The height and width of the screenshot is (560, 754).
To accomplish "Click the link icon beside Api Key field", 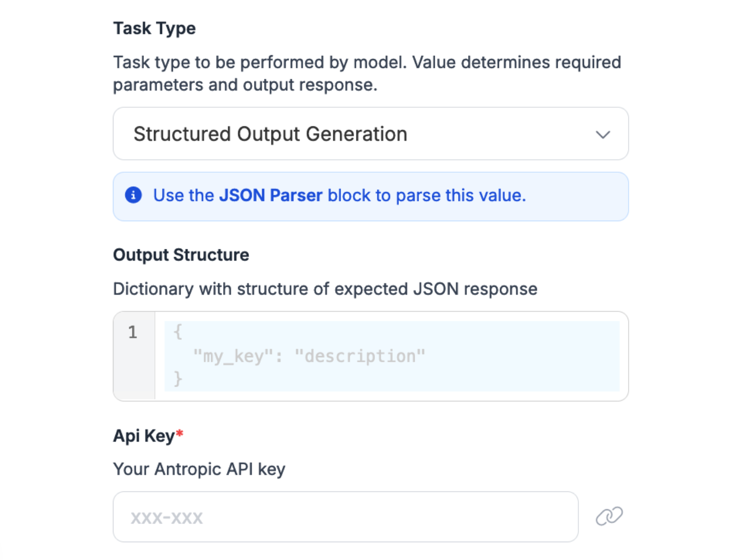I will click(x=609, y=516).
